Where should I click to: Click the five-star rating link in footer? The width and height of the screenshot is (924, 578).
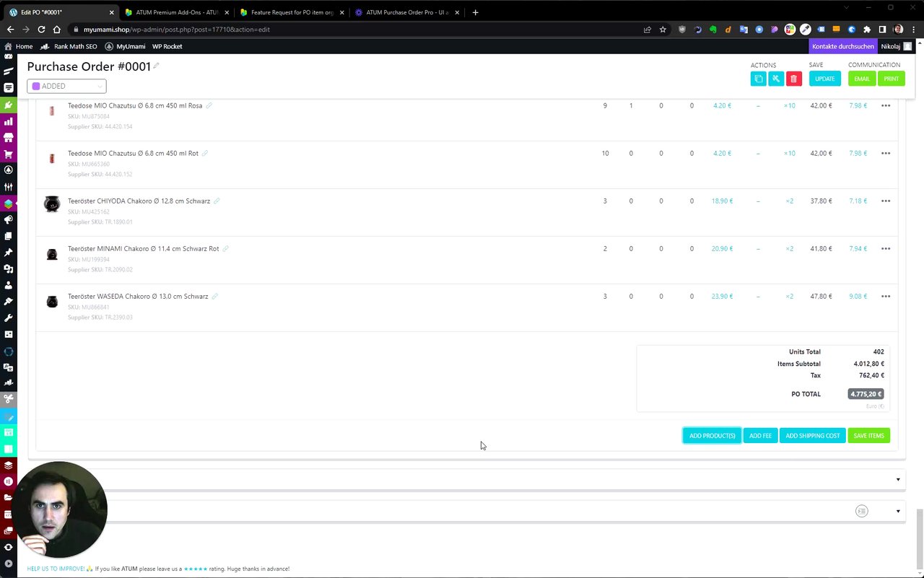click(x=196, y=569)
